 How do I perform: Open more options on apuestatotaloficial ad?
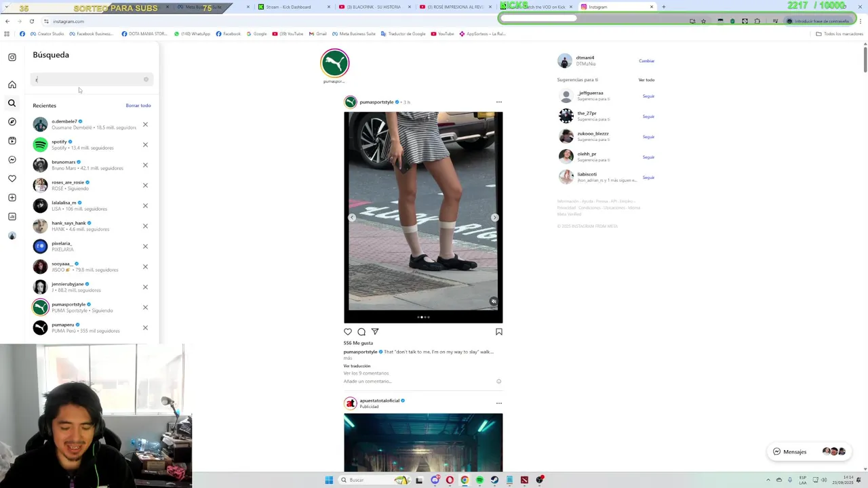click(x=498, y=403)
